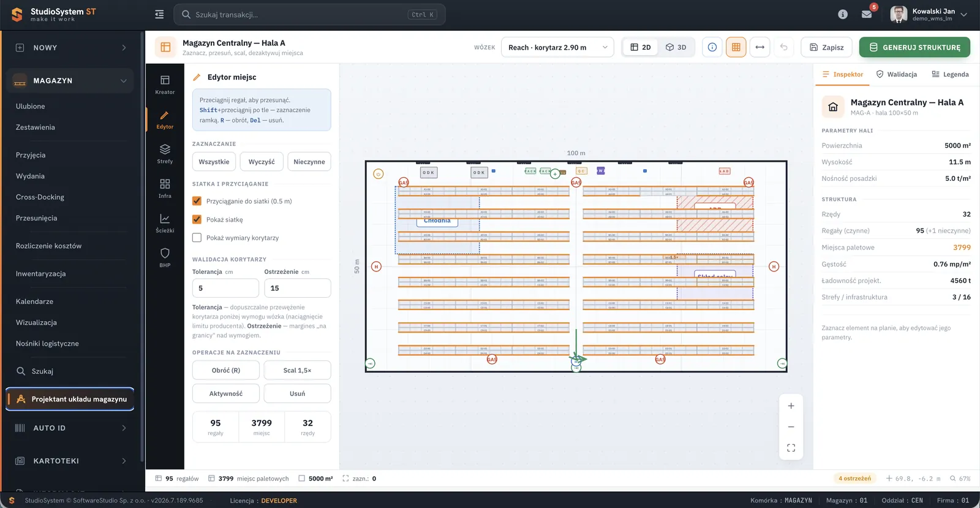Click the status bar S logo icon
980x508 pixels.
pyautogui.click(x=12, y=501)
